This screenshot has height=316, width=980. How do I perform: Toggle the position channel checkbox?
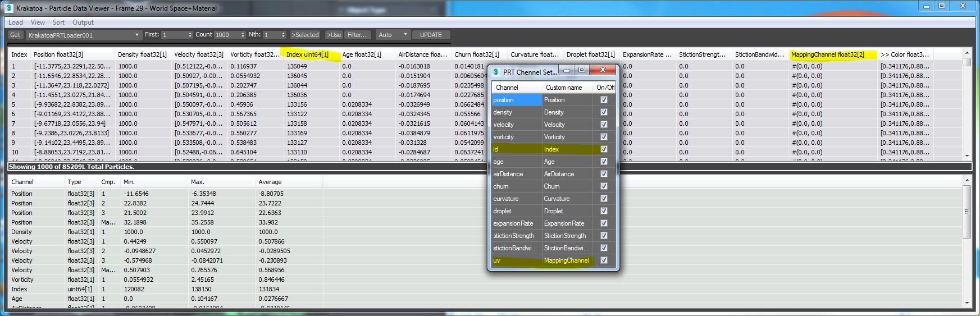coord(604,100)
